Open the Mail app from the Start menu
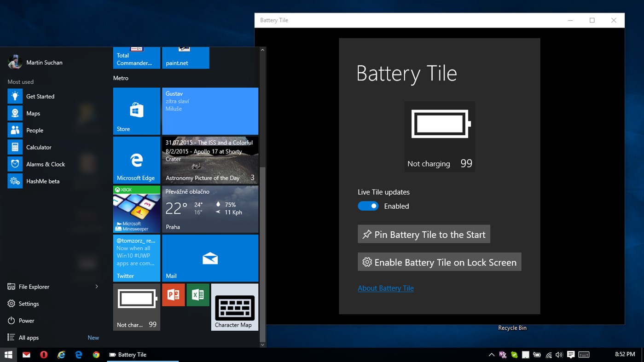644x362 pixels. click(210, 258)
